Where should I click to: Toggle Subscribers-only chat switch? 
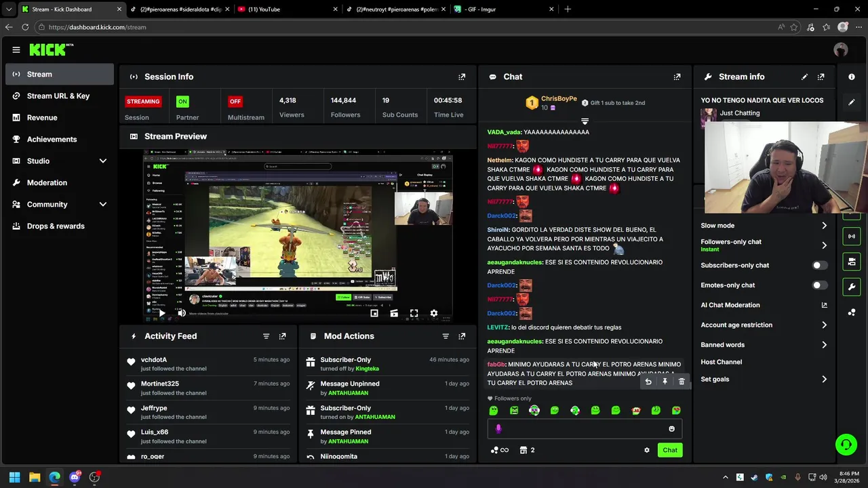tap(820, 265)
